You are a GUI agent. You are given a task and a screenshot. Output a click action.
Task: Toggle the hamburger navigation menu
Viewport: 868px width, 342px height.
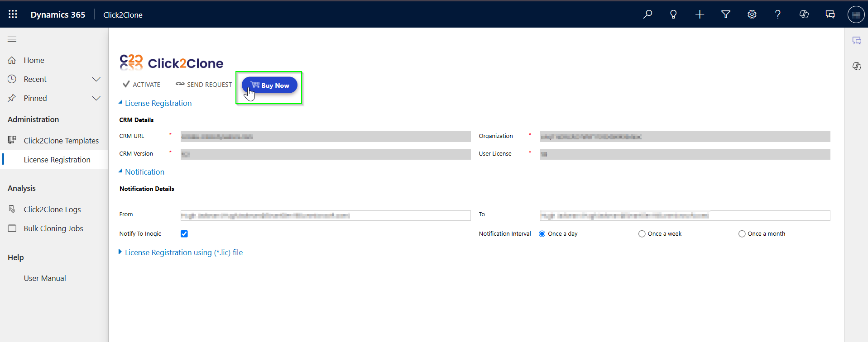[12, 39]
